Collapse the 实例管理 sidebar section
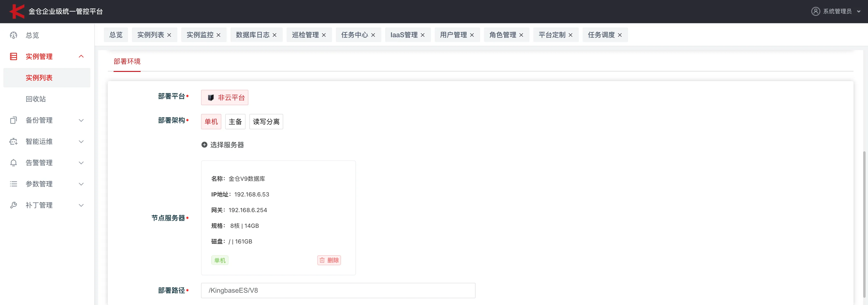868x305 pixels. tap(81, 56)
